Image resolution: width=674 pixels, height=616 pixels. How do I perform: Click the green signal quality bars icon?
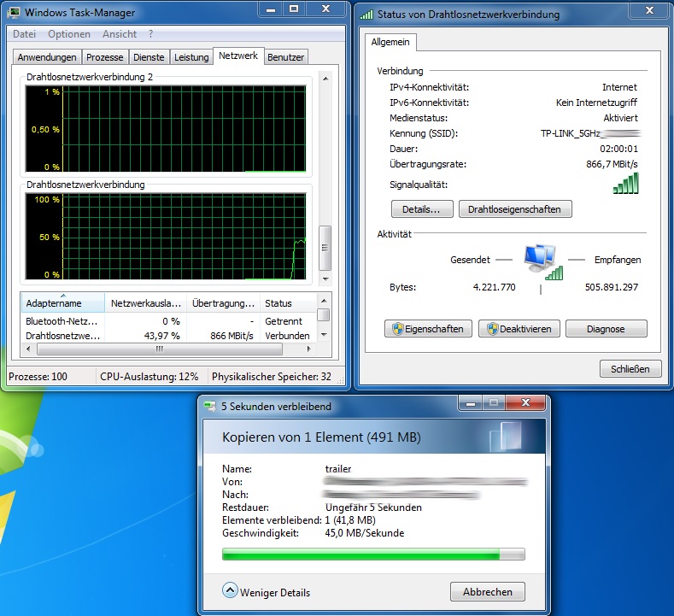(x=625, y=184)
